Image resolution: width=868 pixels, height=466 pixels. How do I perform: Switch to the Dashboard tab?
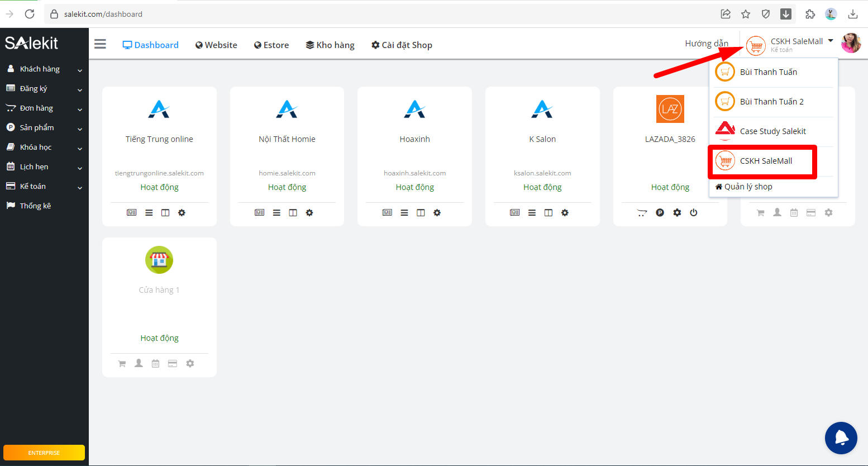click(x=151, y=45)
